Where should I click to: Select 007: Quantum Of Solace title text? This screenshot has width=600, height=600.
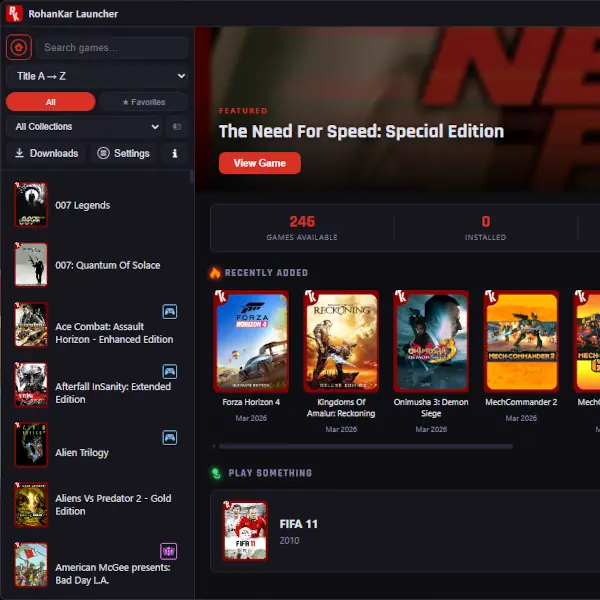click(x=108, y=265)
